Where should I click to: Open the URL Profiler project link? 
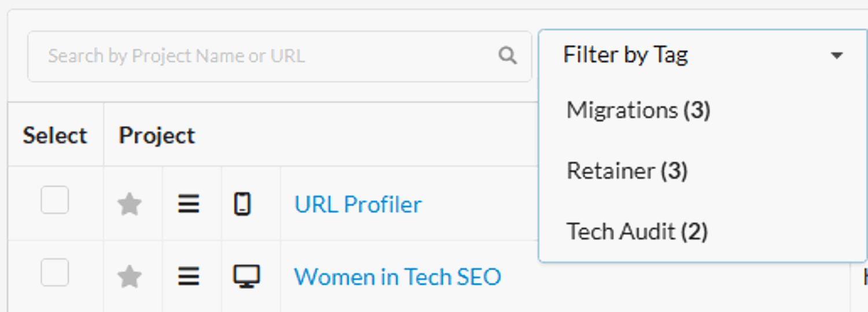click(358, 204)
